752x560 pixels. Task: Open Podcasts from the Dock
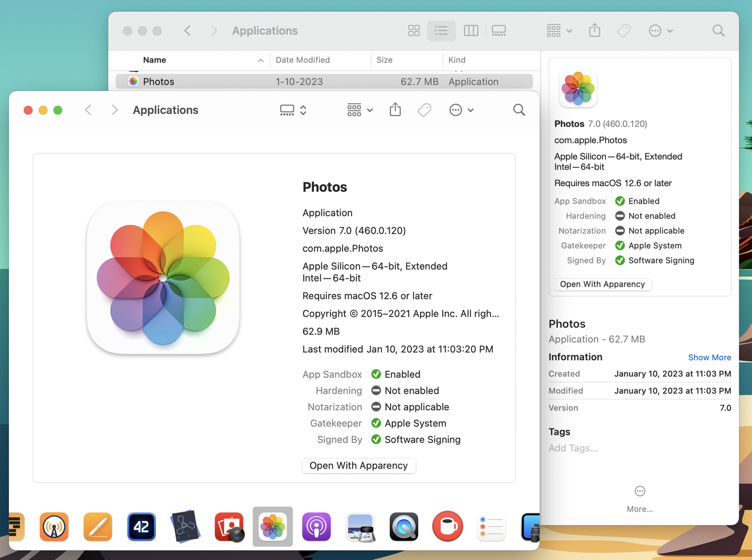point(316,527)
